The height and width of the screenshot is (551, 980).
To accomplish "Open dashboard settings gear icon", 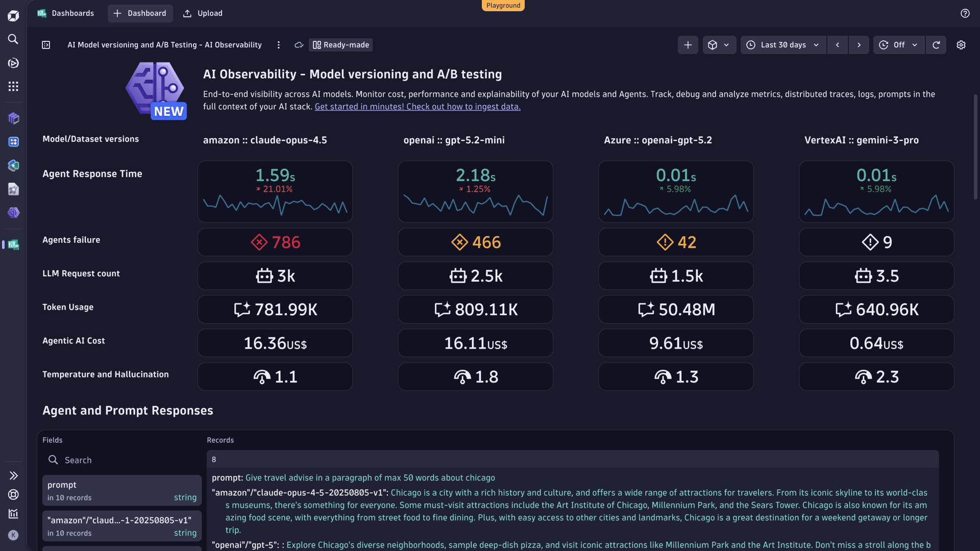I will point(961,45).
